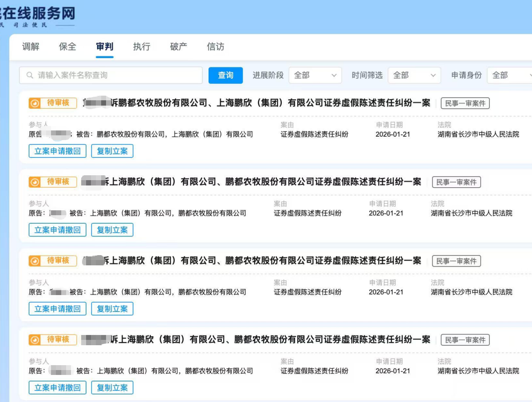Image resolution: width=532 pixels, height=402 pixels.
Task: Click the 待审核 badge on the second case
Action: [x=53, y=181]
